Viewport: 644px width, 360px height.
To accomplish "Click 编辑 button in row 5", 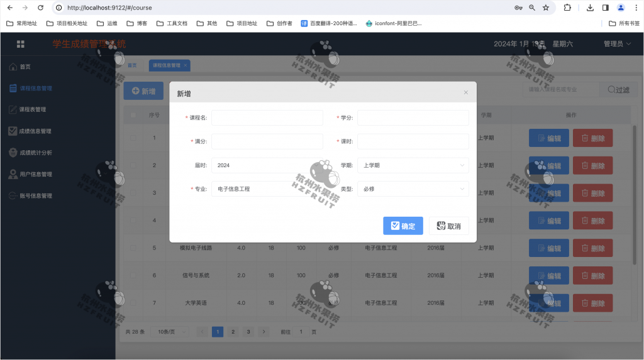I will coord(548,248).
